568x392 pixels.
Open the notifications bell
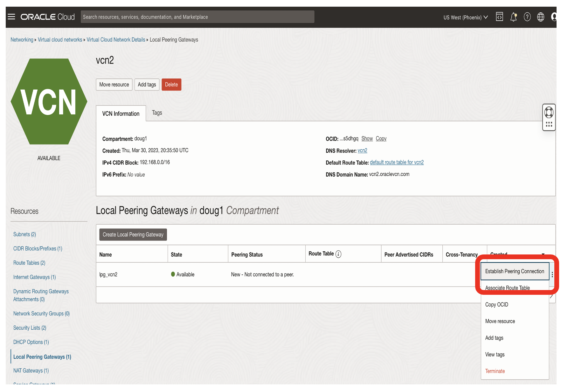[x=513, y=17]
